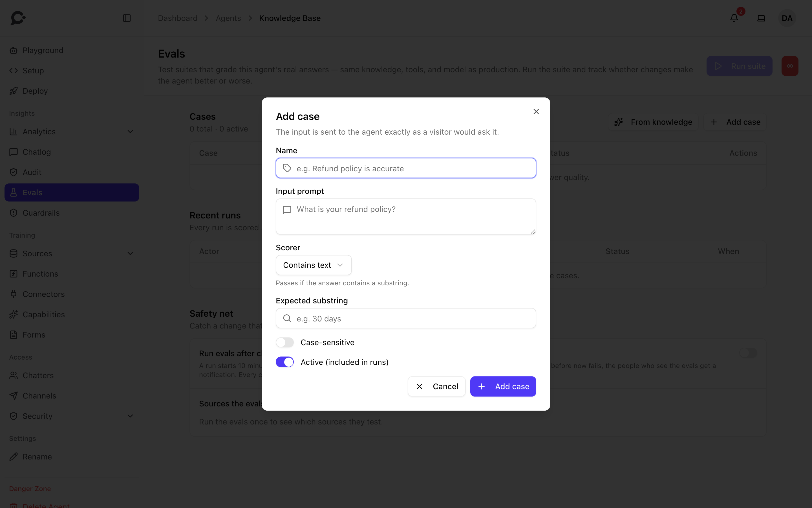Screen dimensions: 812x508
Task: Collapse the sidebar panel icon
Action: (x=127, y=18)
